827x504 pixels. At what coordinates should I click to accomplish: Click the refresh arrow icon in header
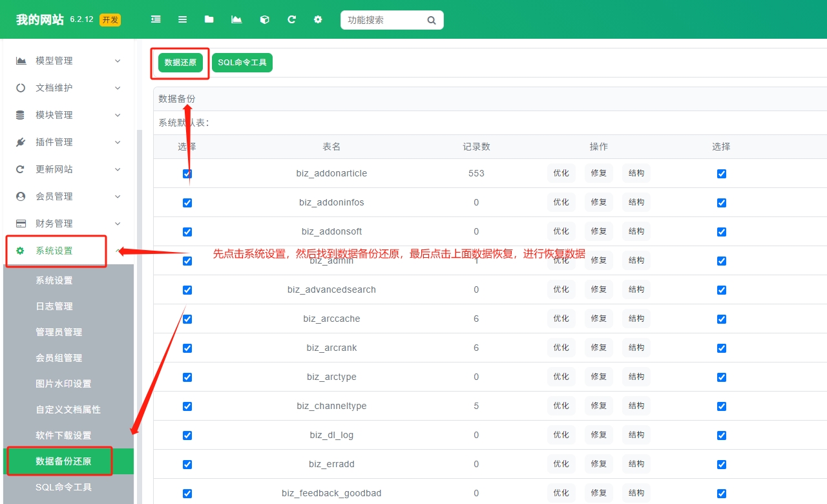[x=291, y=19]
